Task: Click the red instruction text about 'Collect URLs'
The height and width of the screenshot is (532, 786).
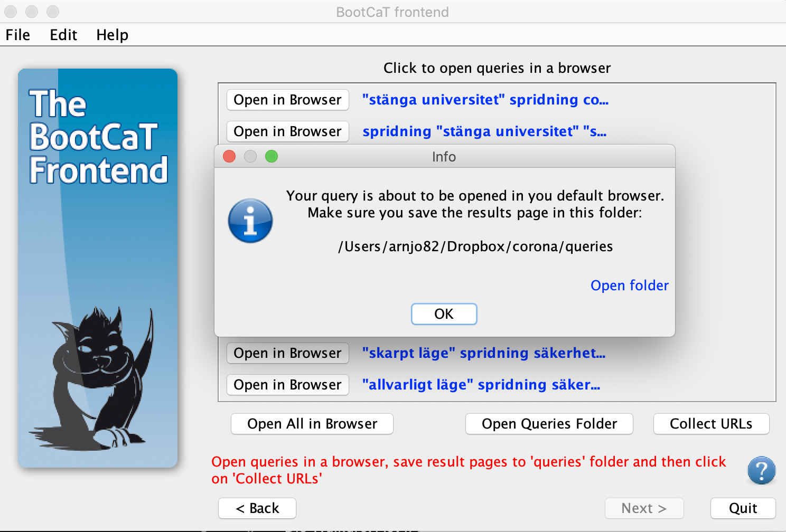Action: tap(469, 470)
